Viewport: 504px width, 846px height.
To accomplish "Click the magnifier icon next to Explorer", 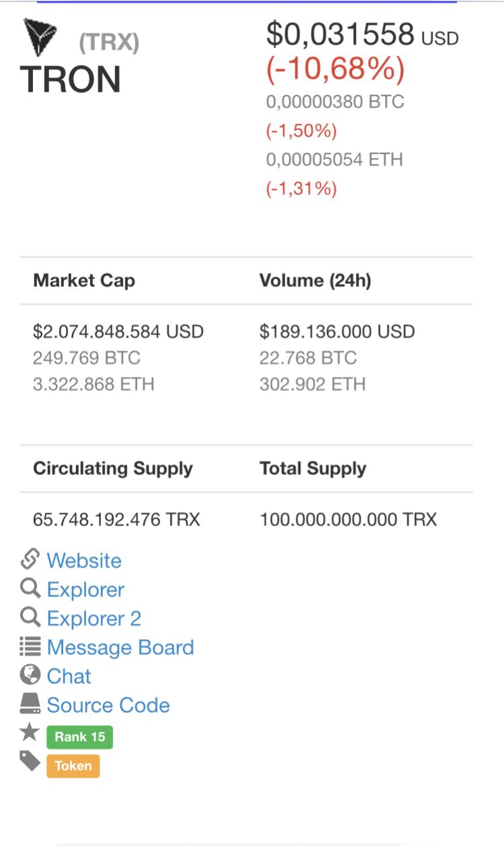I will 30,589.
